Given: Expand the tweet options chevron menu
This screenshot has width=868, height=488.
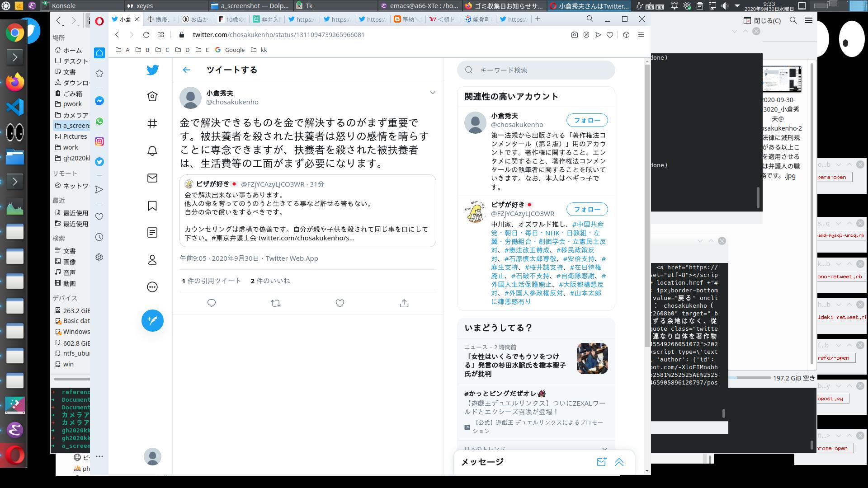Looking at the screenshot, I should (433, 93).
